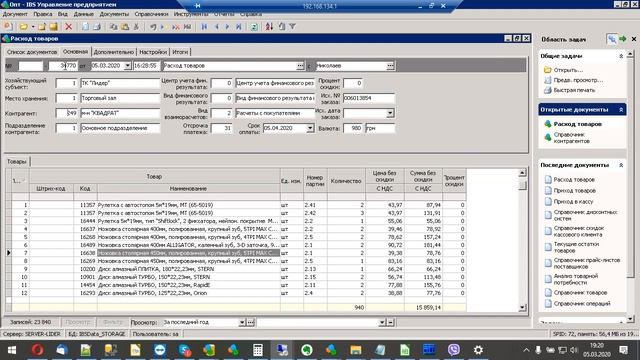Screen dimensions: 640x360
Task: Open Calculator from taskbar
Action: click(258, 350)
